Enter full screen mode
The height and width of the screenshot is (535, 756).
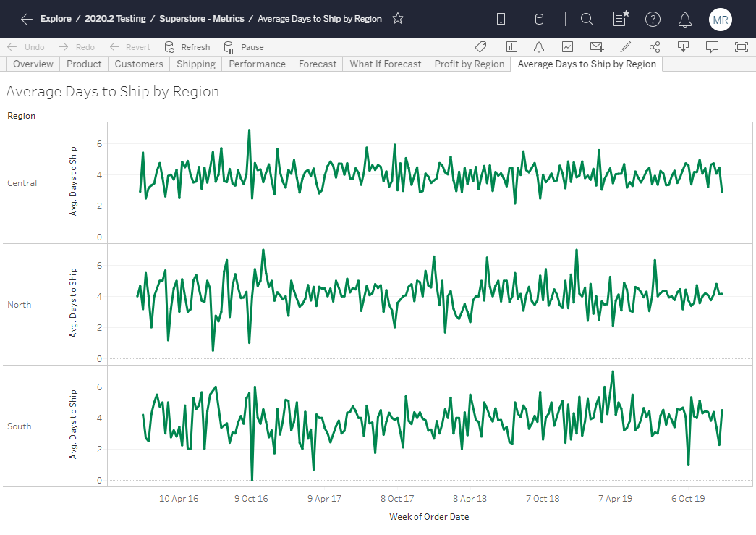(741, 47)
